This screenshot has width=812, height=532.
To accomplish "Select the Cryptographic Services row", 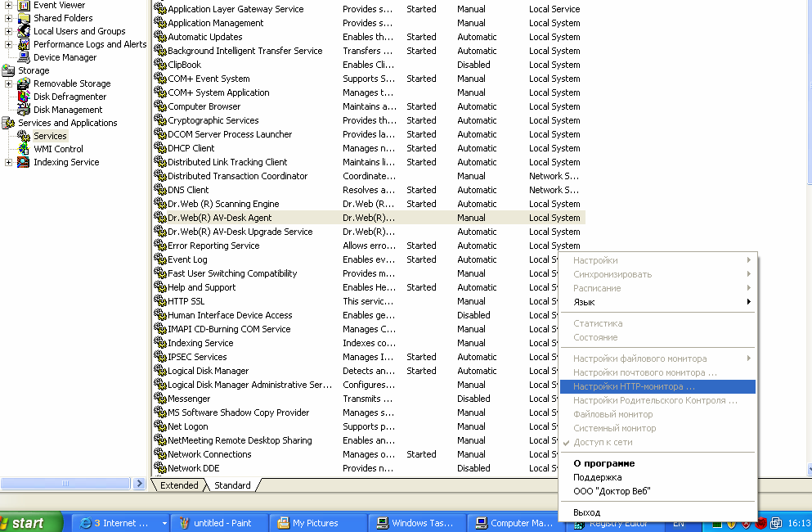I will [370, 120].
